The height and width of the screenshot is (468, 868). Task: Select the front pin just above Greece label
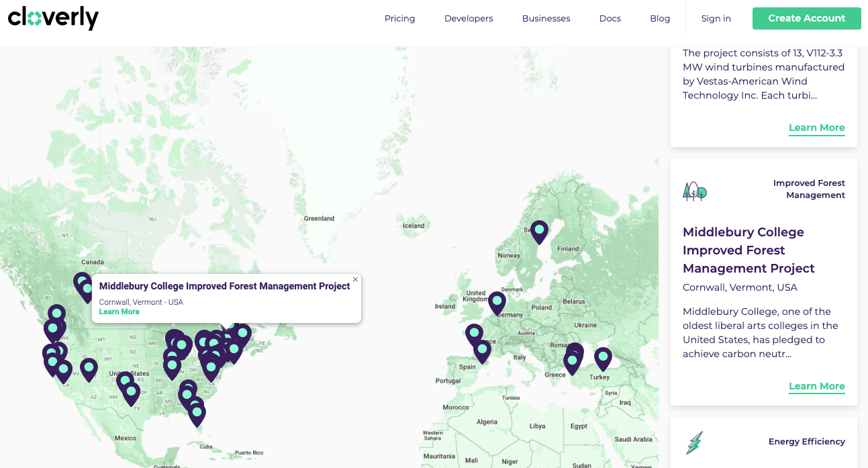click(572, 363)
